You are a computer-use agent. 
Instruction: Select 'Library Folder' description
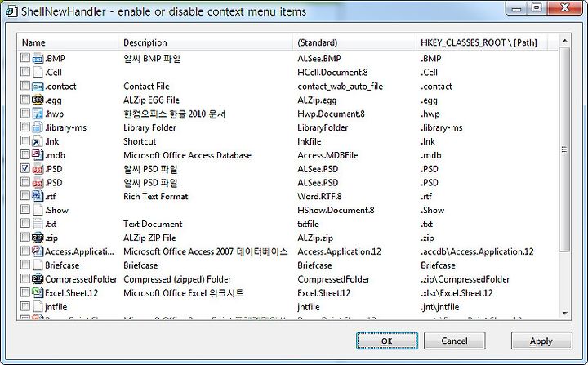pyautogui.click(x=149, y=127)
